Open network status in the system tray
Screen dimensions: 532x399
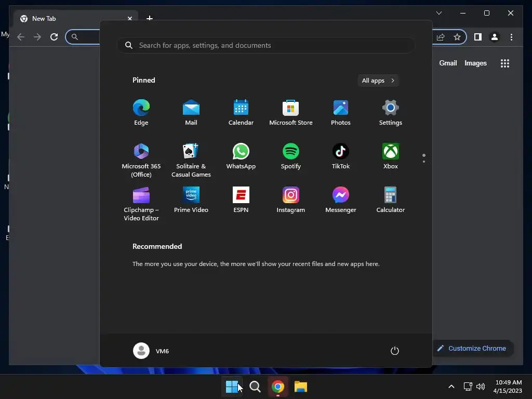(468, 387)
